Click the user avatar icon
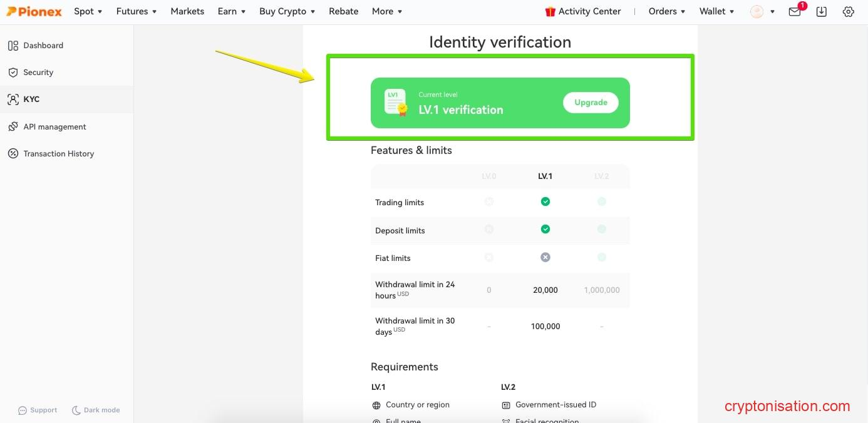The height and width of the screenshot is (423, 868). click(x=757, y=11)
